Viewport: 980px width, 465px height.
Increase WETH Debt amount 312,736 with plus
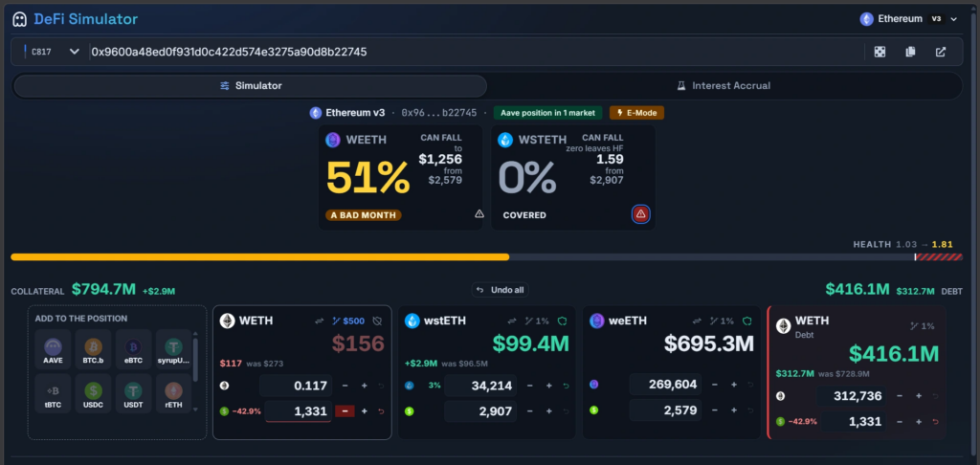coord(919,395)
